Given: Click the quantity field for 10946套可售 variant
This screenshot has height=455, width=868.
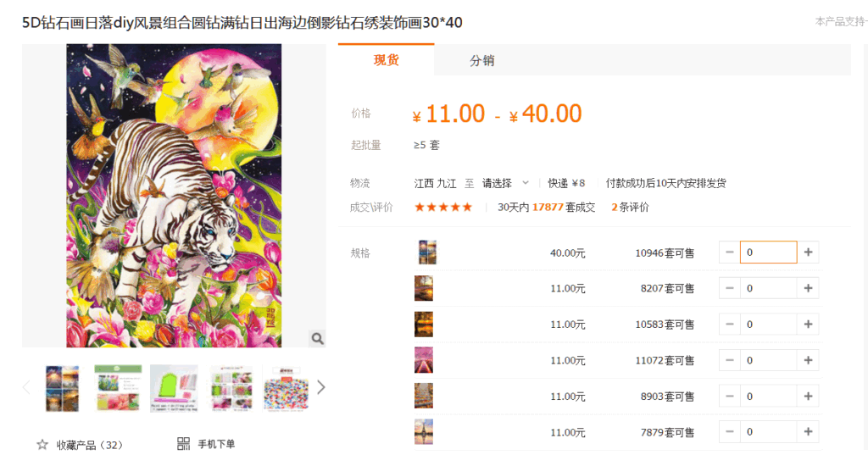Looking at the screenshot, I should 768,252.
